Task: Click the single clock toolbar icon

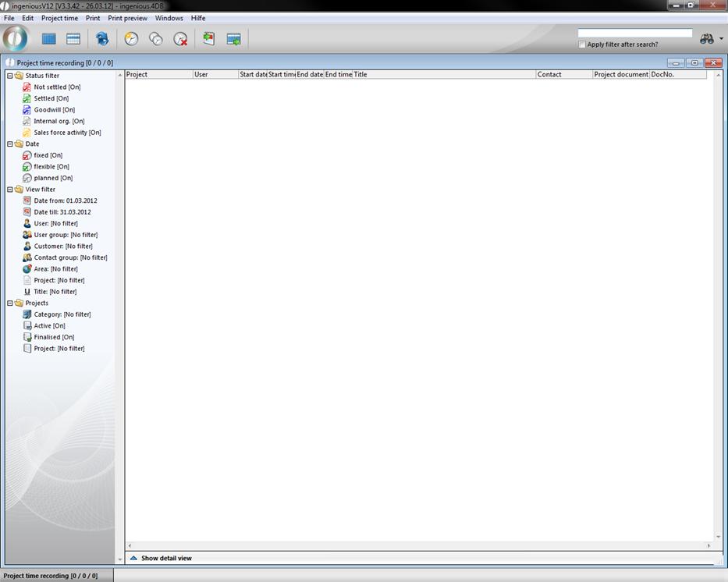Action: tap(131, 38)
